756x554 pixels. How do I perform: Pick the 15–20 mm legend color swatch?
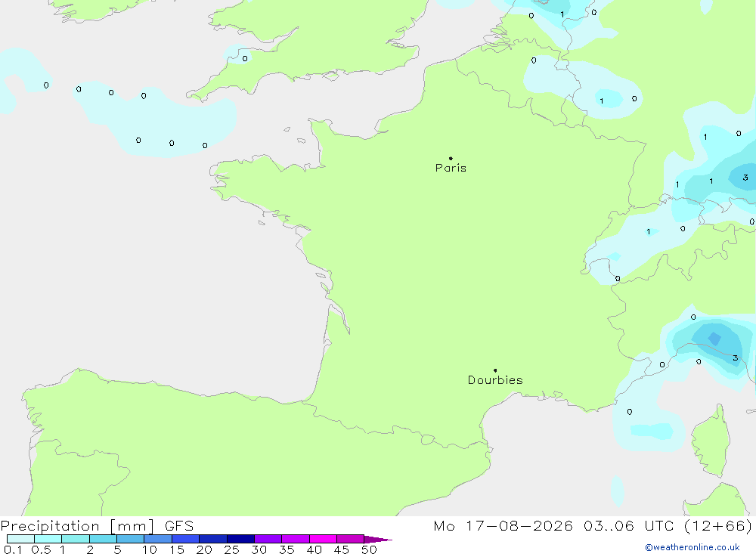point(185,539)
